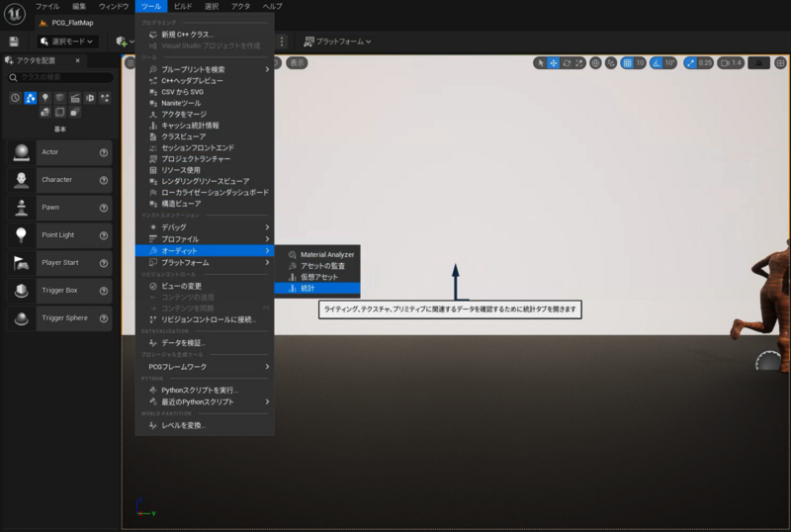Image resolution: width=791 pixels, height=532 pixels.
Task: Expand the PCGフレームワーク submenu
Action: [x=205, y=367]
